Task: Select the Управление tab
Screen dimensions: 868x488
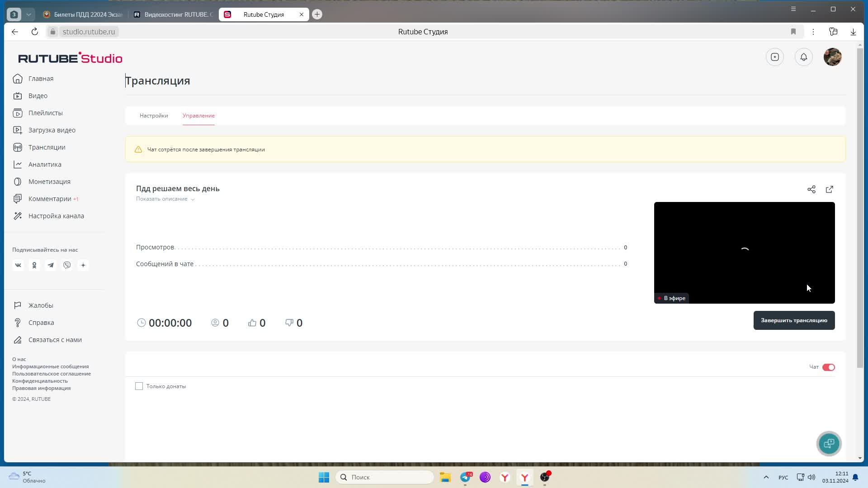Action: click(x=198, y=116)
